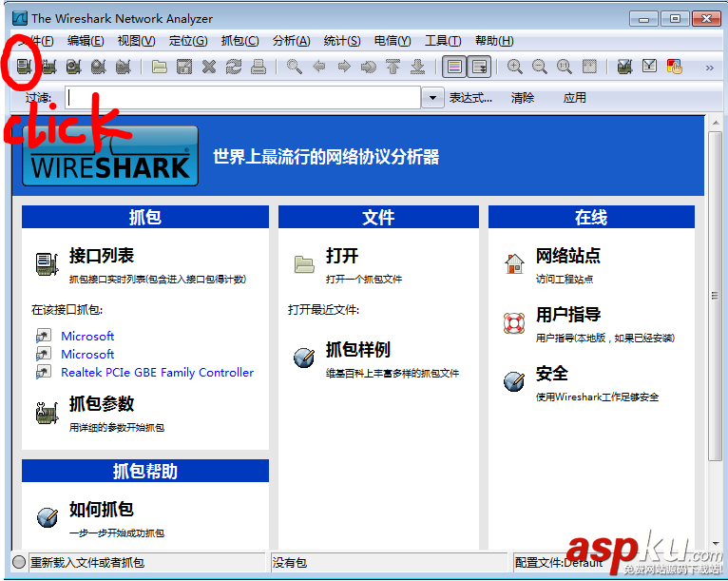Go back with green left arrow
Viewport: 728px width, 581px height.
pyautogui.click(x=319, y=67)
